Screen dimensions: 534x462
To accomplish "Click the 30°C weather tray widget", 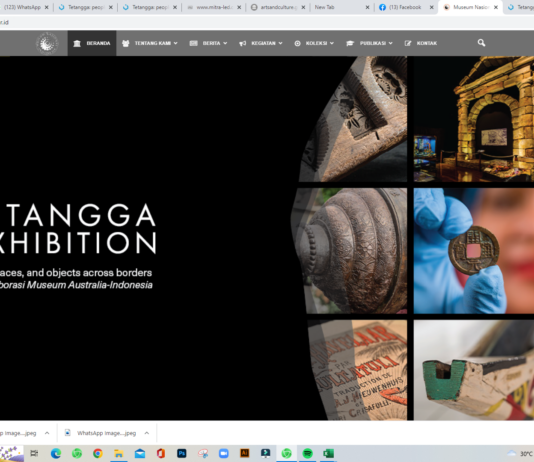I will [520, 453].
